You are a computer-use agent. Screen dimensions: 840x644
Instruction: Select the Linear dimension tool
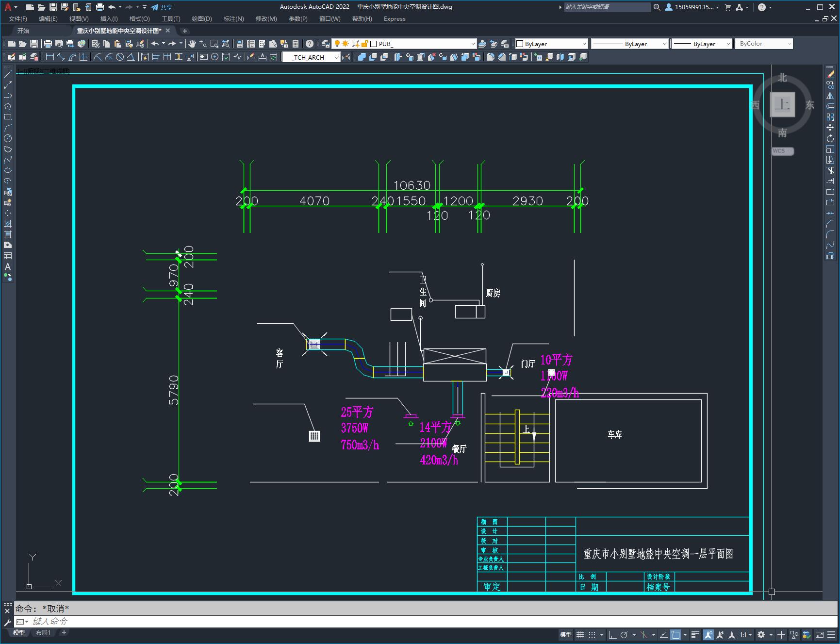click(x=49, y=57)
